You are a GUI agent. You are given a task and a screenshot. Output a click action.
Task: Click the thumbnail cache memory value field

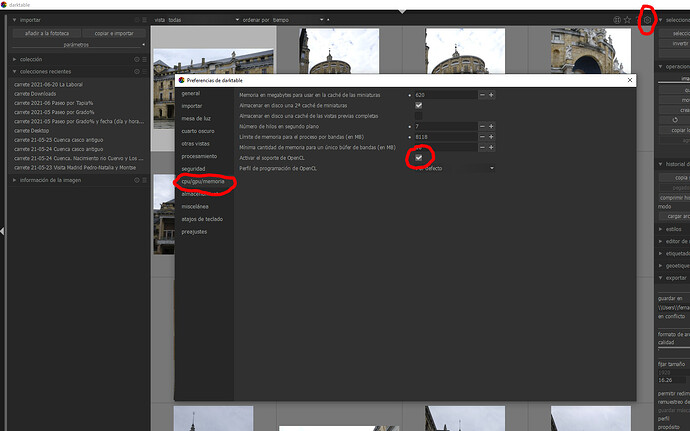tap(443, 94)
